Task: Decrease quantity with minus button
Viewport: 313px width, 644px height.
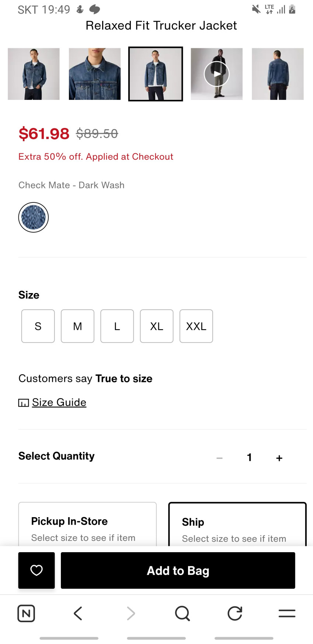Action: [x=219, y=458]
